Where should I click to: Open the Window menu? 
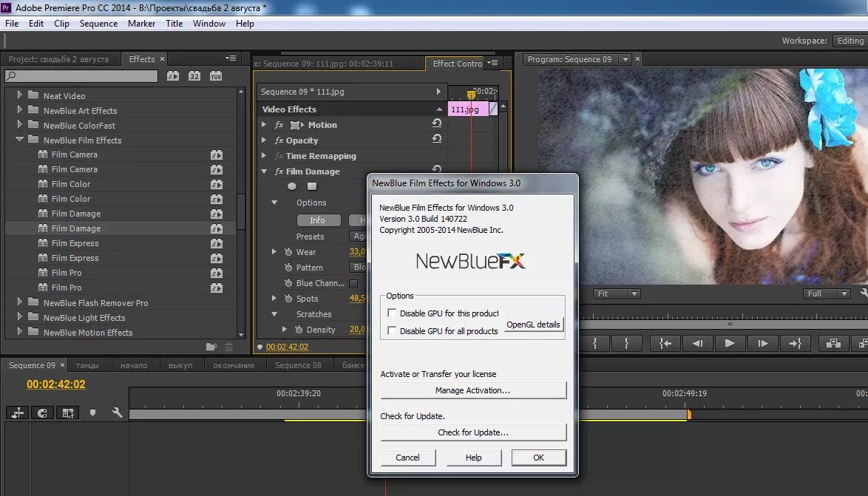point(208,23)
